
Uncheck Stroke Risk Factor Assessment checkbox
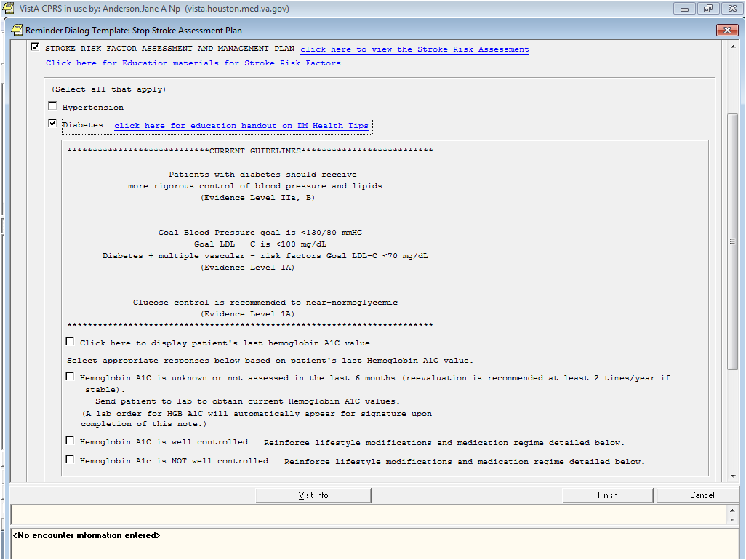pos(35,47)
